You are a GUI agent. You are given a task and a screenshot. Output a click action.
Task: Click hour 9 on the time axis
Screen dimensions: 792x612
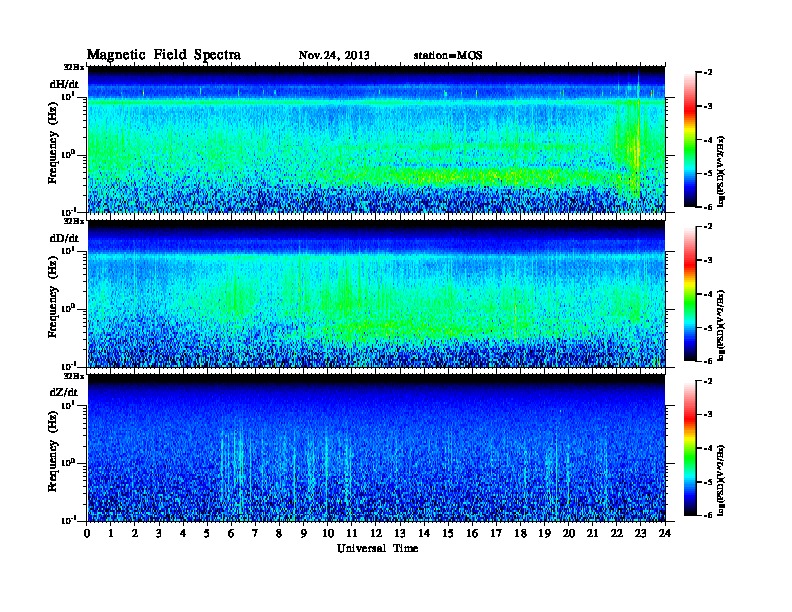pyautogui.click(x=304, y=534)
